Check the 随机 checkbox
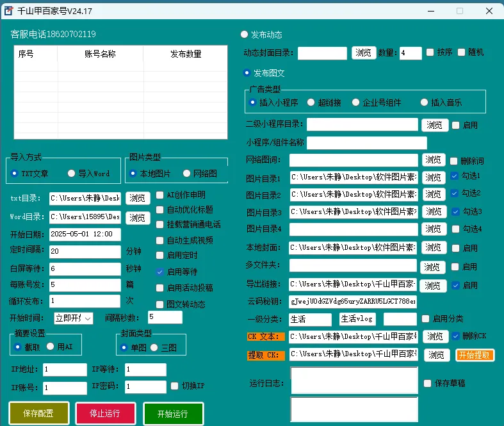Viewport: 504px width, 426px height. [461, 53]
